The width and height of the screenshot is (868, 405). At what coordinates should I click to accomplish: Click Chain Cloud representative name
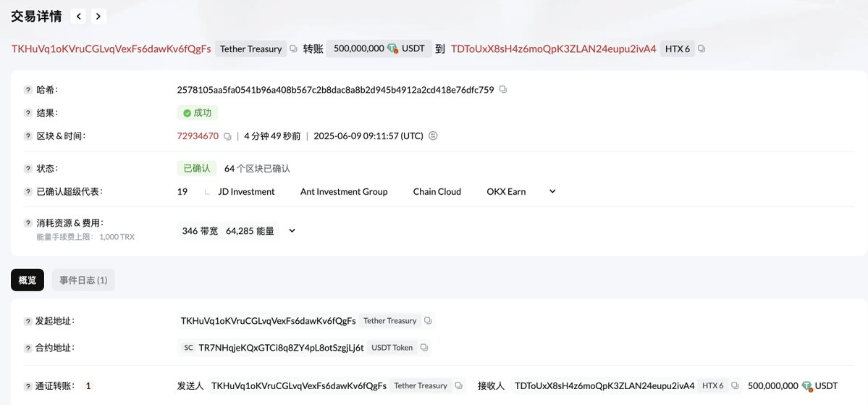pyautogui.click(x=437, y=192)
